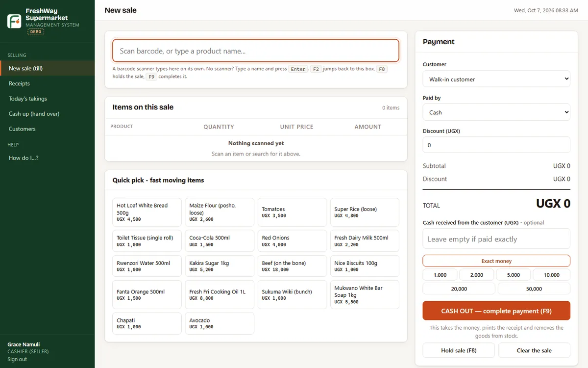Click the Discount (UGX) input field

[x=496, y=145]
